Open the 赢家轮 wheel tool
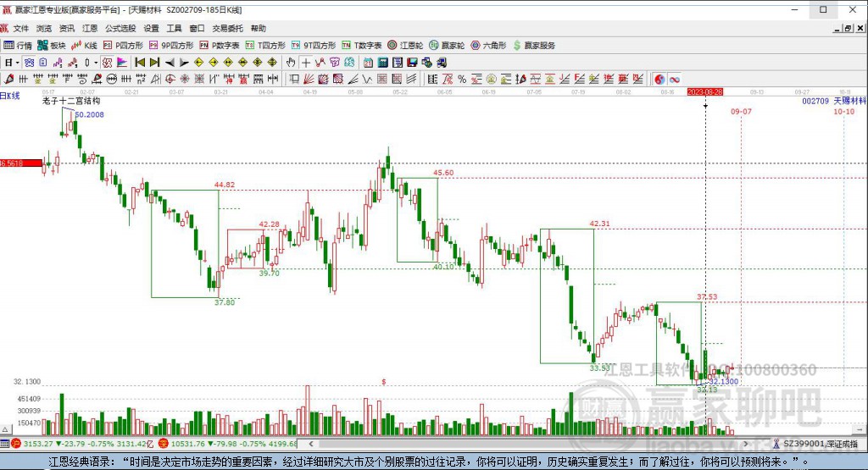The image size is (868, 470). click(447, 46)
